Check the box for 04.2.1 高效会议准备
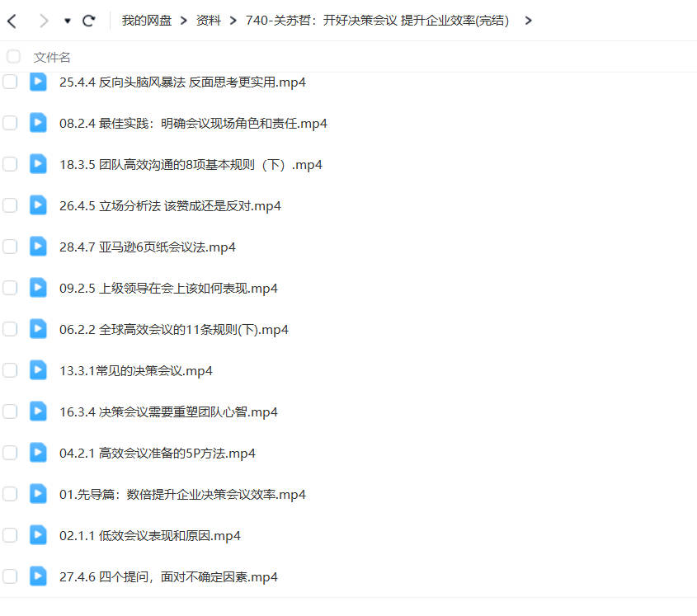 click(10, 453)
